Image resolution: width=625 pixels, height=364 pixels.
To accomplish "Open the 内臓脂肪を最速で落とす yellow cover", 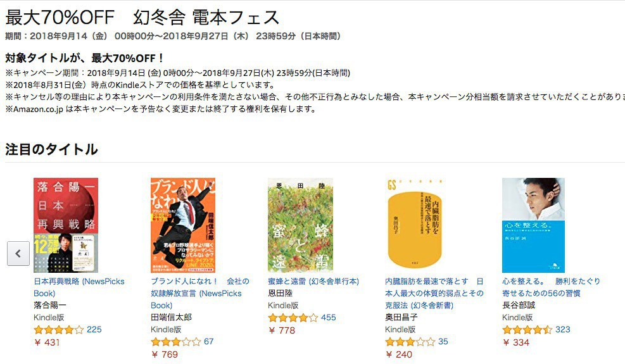I will coord(415,225).
